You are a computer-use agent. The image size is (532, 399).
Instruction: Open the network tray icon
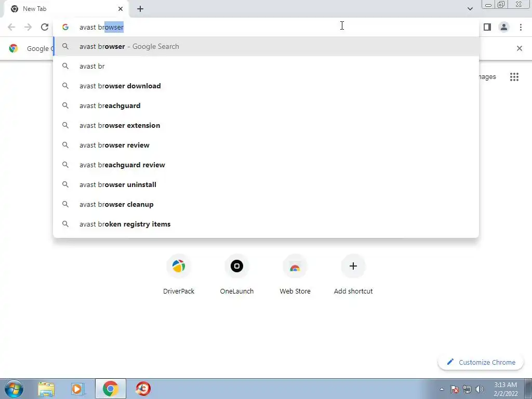pos(467,389)
